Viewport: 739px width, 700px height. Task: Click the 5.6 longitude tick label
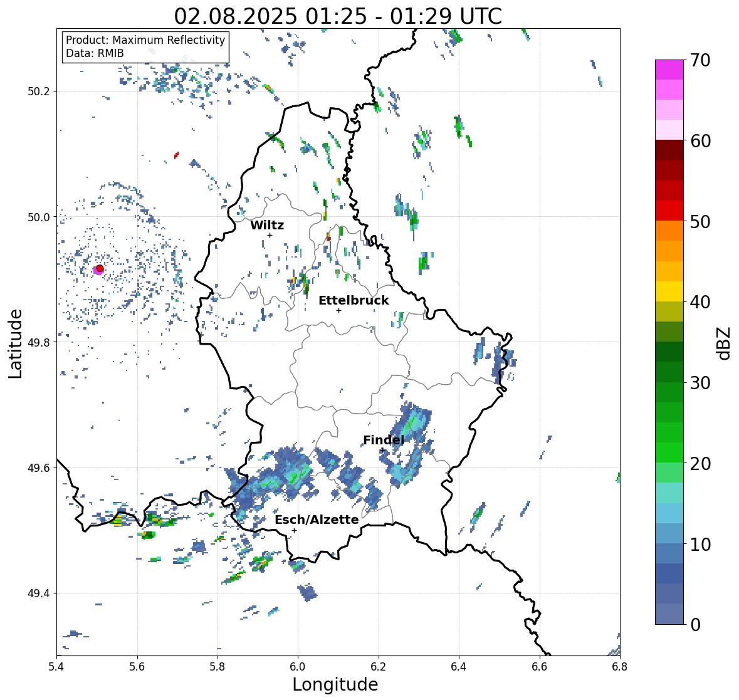[x=137, y=666]
